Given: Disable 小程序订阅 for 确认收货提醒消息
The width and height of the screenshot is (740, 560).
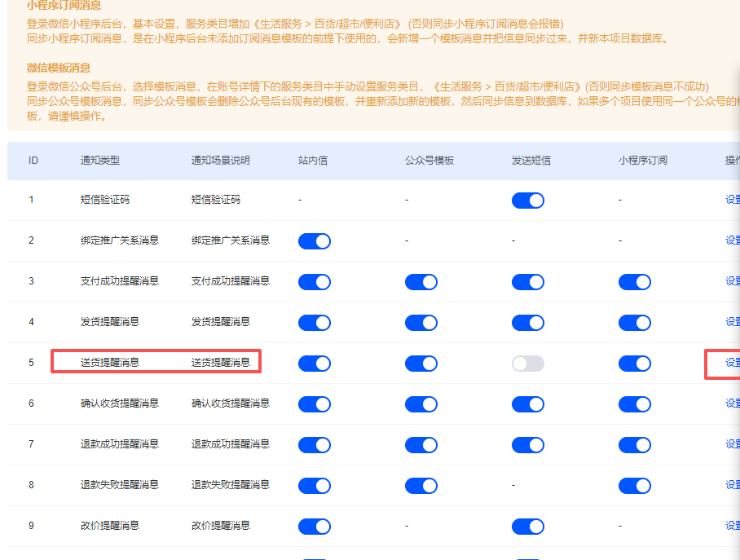Looking at the screenshot, I should click(x=634, y=404).
